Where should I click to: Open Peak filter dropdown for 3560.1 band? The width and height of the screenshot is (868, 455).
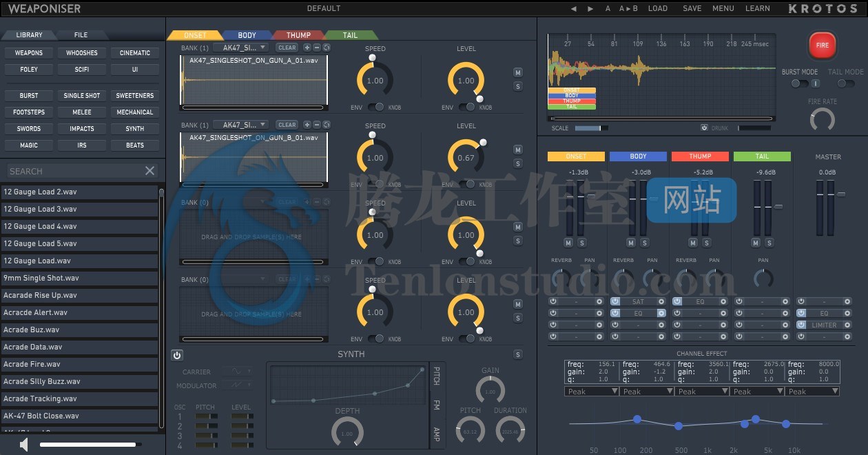click(702, 391)
